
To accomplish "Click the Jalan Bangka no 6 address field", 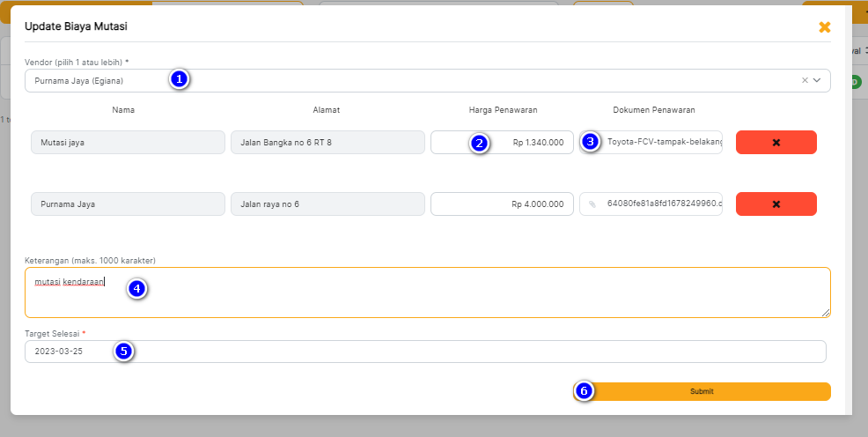I will pyautogui.click(x=327, y=143).
